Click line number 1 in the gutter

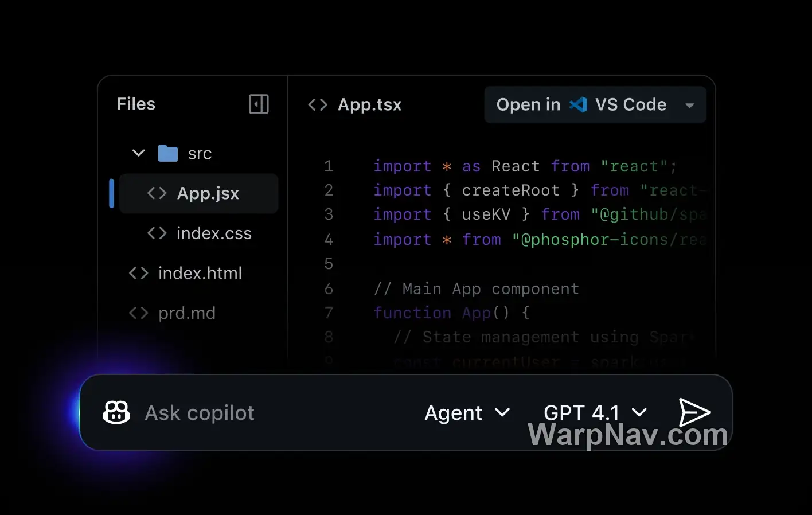329,166
